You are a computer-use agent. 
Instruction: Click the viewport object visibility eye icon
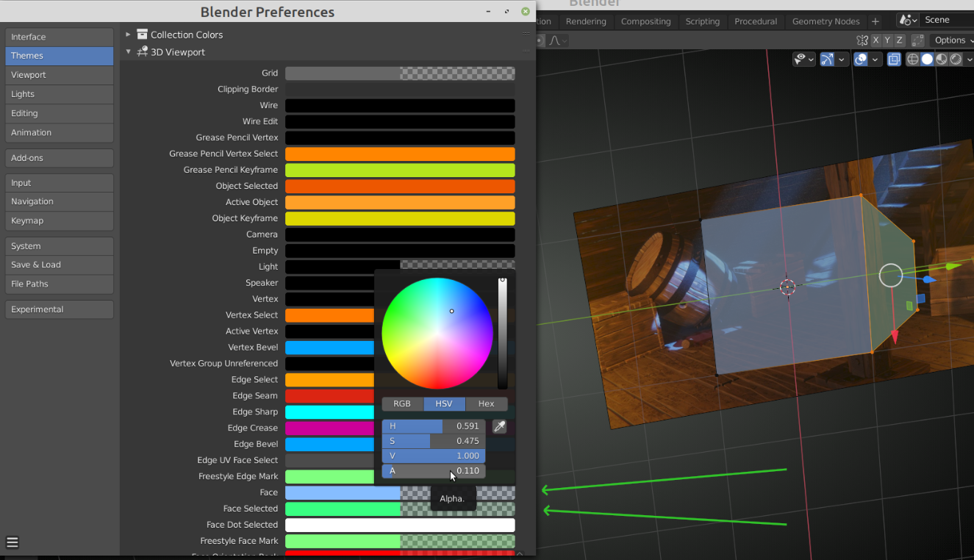[801, 60]
